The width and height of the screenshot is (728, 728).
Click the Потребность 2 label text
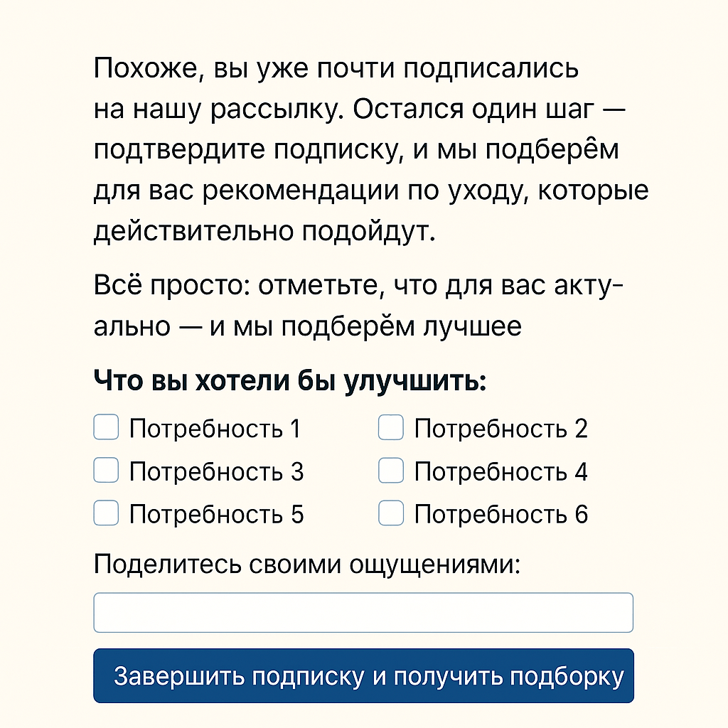[x=500, y=429]
